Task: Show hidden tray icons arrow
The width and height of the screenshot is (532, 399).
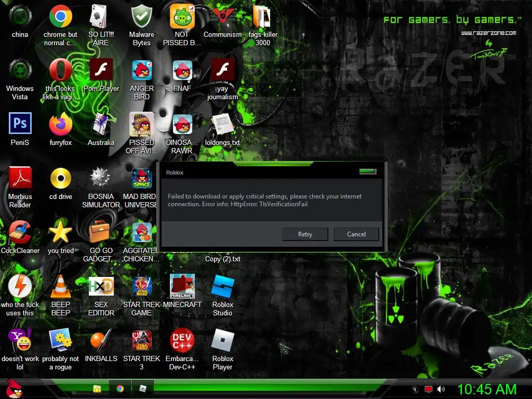Action: [415, 390]
